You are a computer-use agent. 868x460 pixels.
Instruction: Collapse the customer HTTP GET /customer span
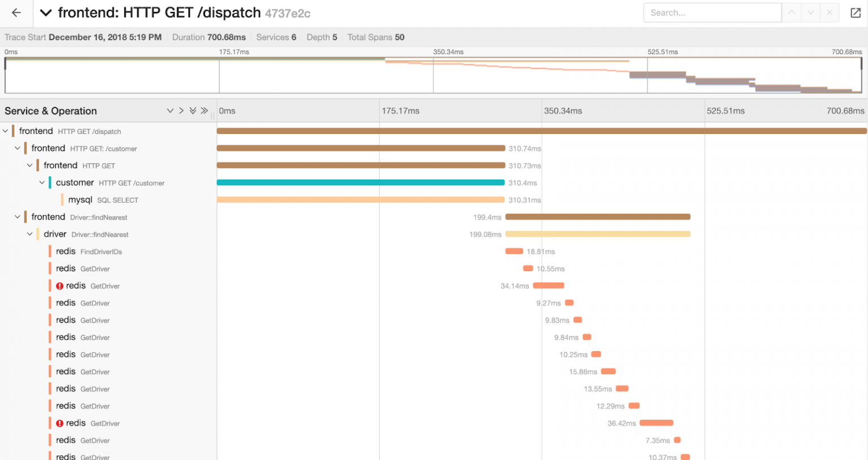point(42,183)
